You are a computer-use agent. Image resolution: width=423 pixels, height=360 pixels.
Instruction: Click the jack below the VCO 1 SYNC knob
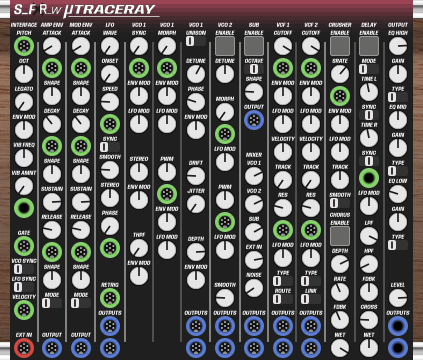(x=139, y=68)
